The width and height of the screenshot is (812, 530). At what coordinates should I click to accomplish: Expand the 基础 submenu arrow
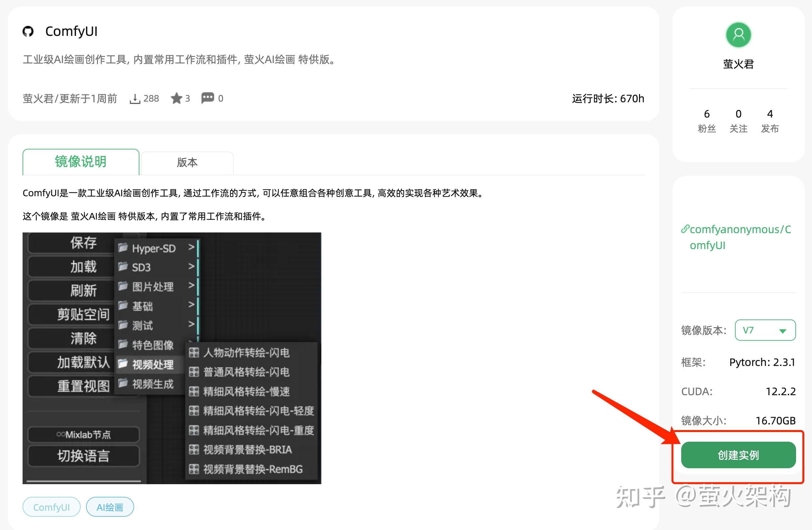pos(192,306)
